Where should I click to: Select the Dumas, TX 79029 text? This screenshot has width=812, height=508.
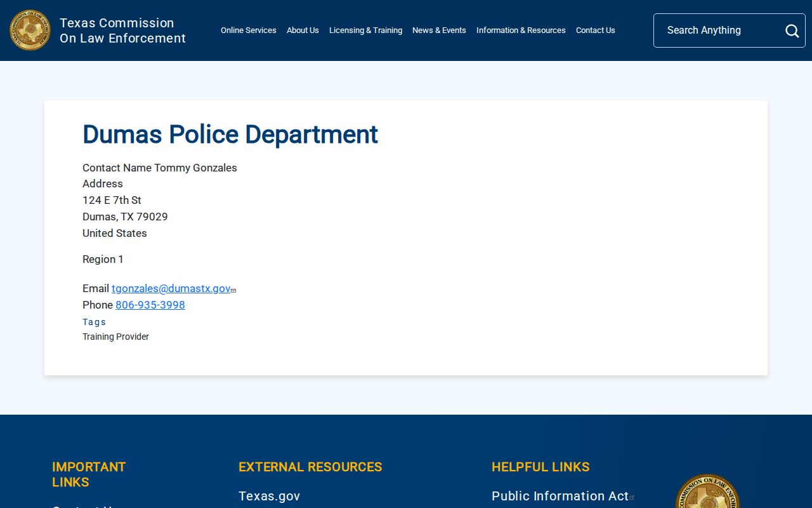pos(125,217)
